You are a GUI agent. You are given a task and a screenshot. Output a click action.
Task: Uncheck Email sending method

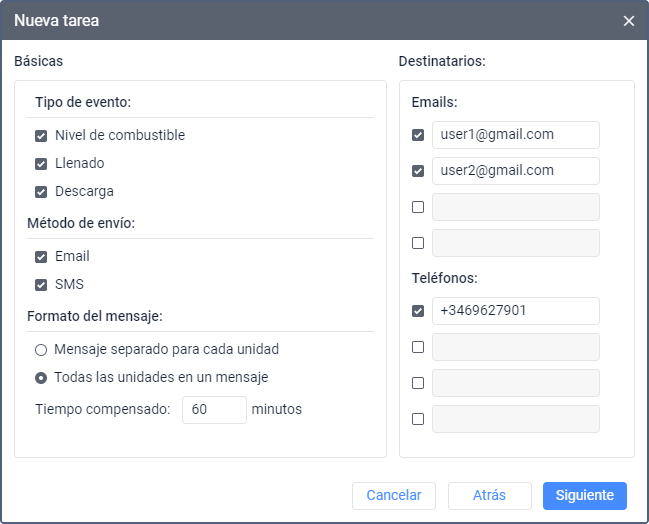tap(41, 257)
